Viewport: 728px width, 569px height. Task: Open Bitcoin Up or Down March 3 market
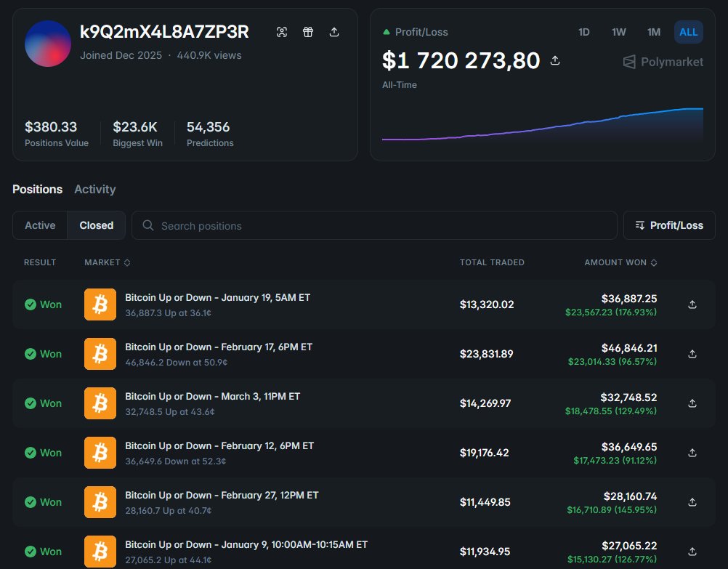point(213,396)
